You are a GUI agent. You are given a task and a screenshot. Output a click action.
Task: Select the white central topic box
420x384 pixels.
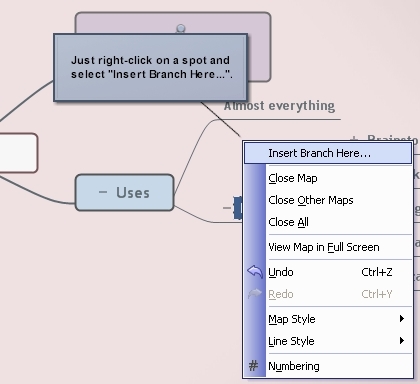[x=18, y=153]
